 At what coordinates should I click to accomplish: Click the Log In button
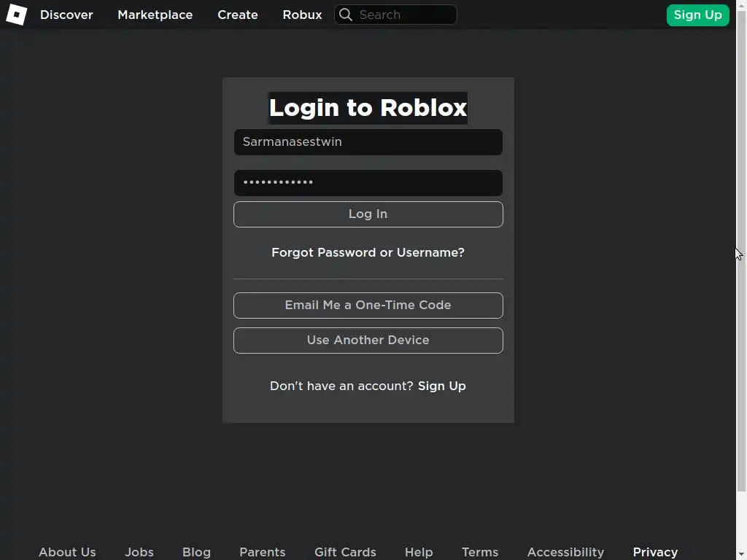368,214
